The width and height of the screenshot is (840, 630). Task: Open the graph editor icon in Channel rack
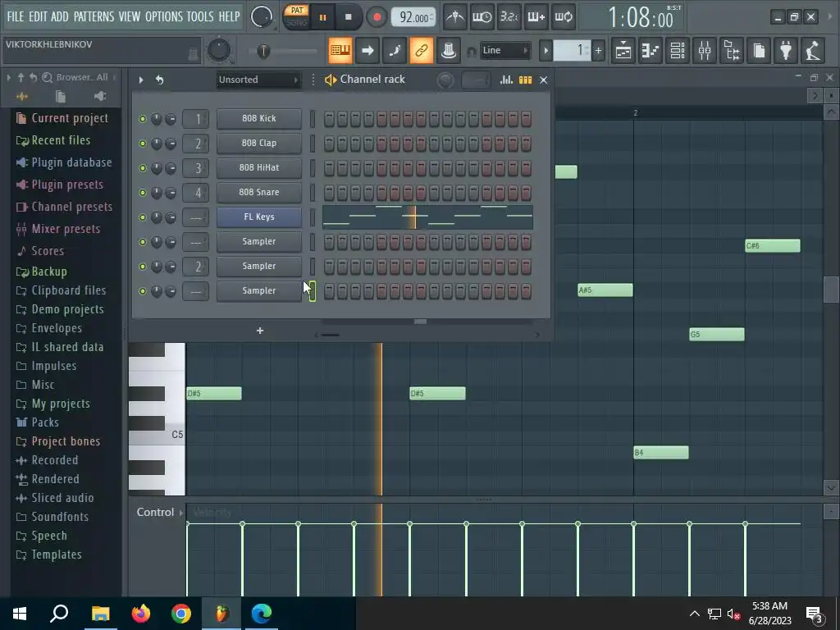506,80
